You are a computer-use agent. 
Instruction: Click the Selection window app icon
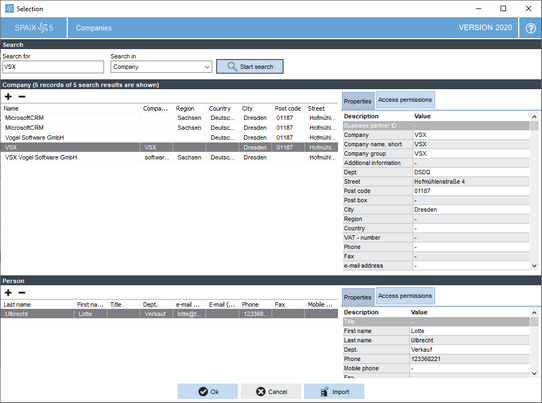[x=9, y=9]
